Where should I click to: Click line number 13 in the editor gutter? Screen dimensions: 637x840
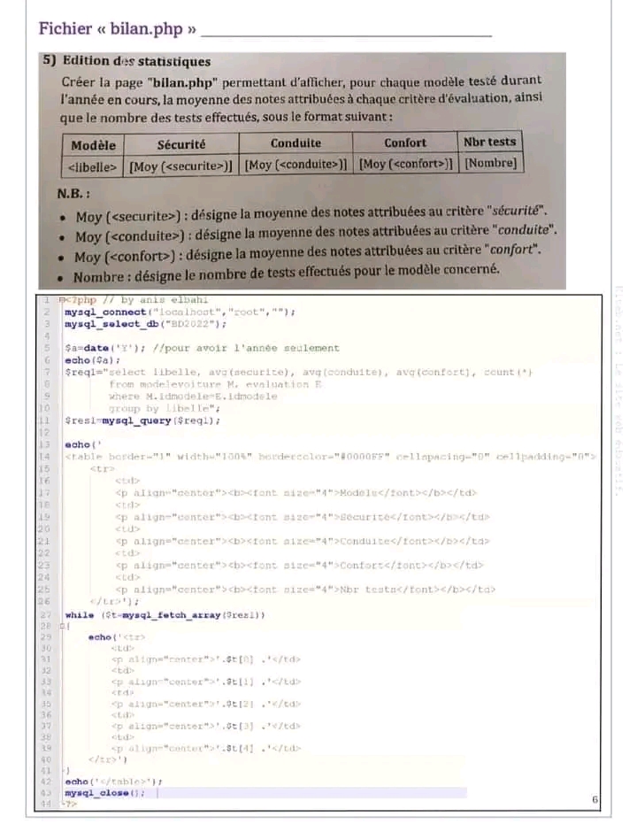tap(44, 443)
